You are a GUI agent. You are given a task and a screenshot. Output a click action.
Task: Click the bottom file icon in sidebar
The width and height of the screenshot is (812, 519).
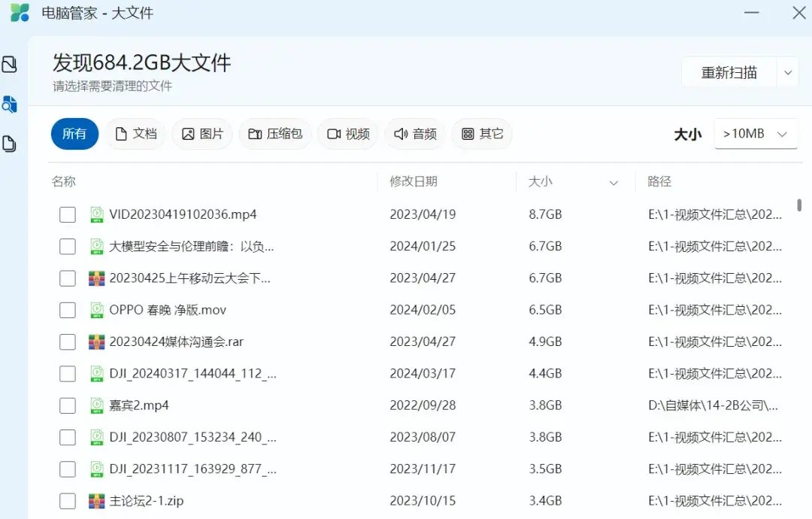(9, 144)
